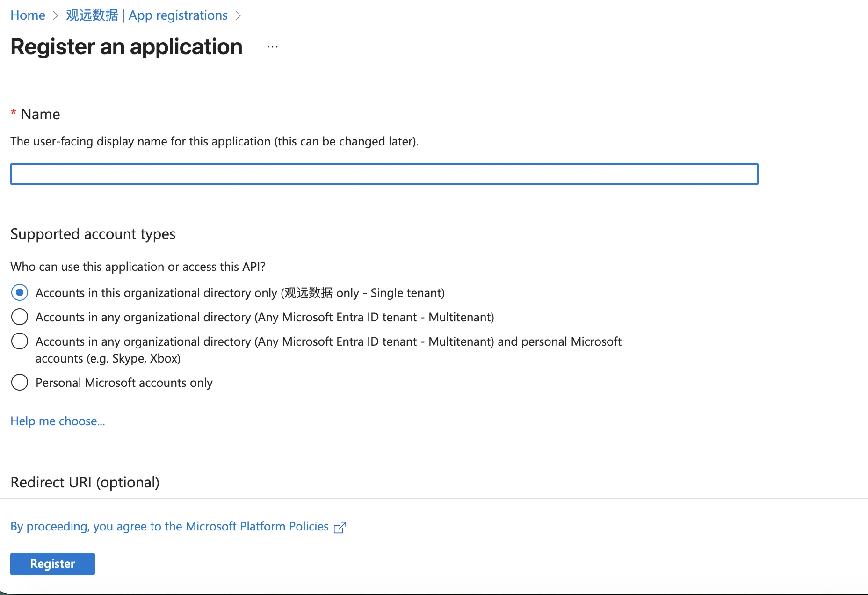Click the chevron right after Home breadcrumb
The image size is (868, 595).
[x=56, y=15]
